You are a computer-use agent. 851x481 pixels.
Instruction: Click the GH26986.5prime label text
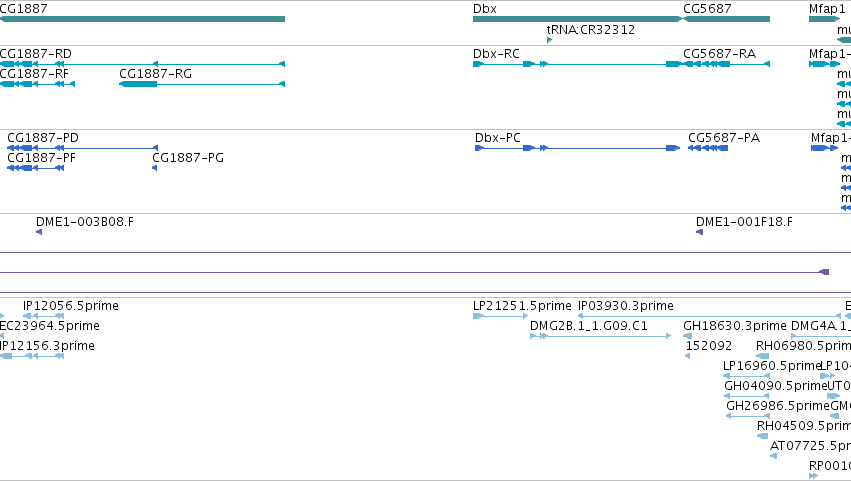pyautogui.click(x=778, y=406)
